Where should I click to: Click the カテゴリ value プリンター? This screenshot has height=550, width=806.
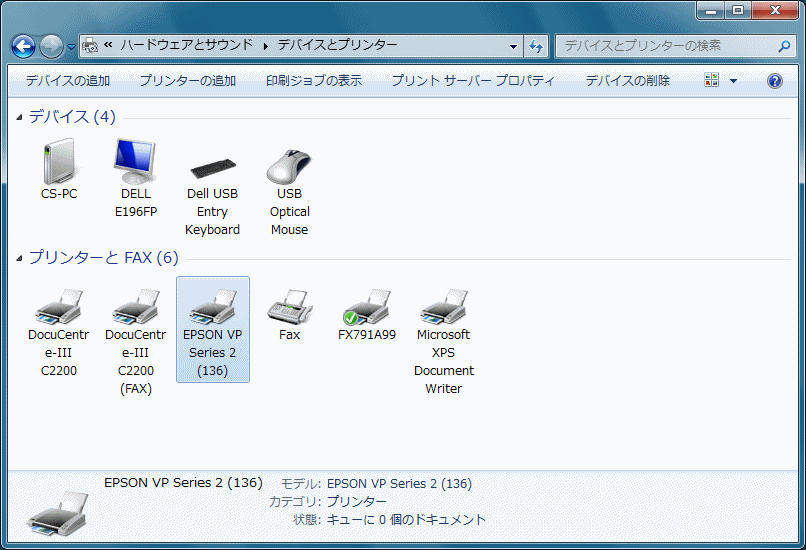[x=357, y=501]
